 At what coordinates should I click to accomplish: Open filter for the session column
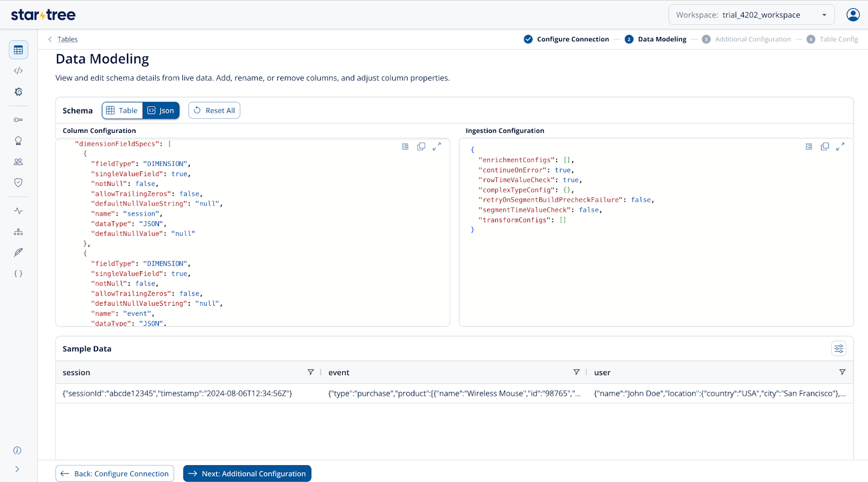tap(311, 372)
